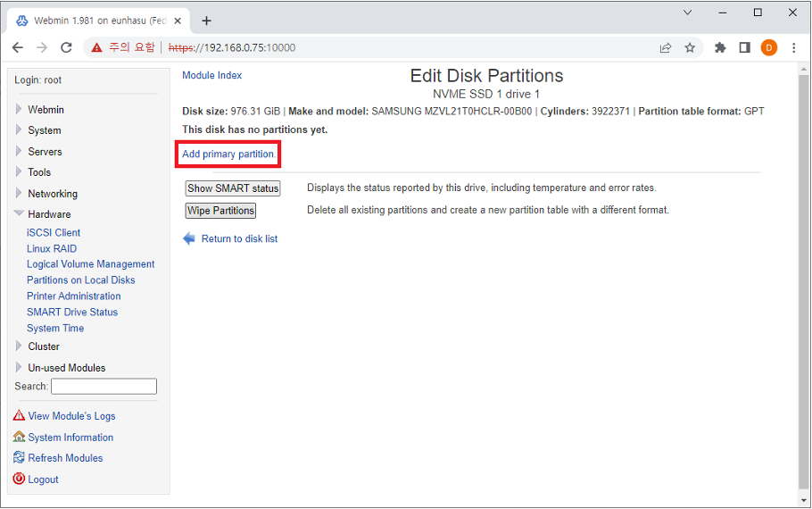Image resolution: width=812 pixels, height=509 pixels.
Task: Bookmark this page with the star icon
Action: click(x=690, y=47)
